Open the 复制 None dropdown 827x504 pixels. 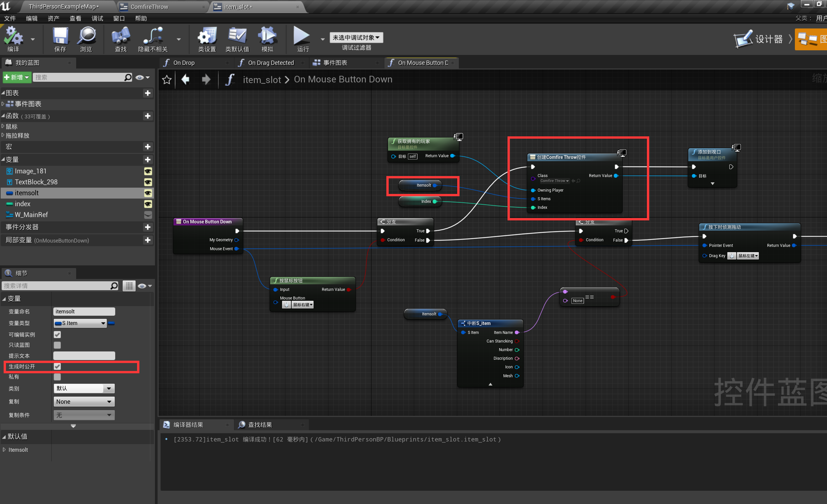(84, 401)
